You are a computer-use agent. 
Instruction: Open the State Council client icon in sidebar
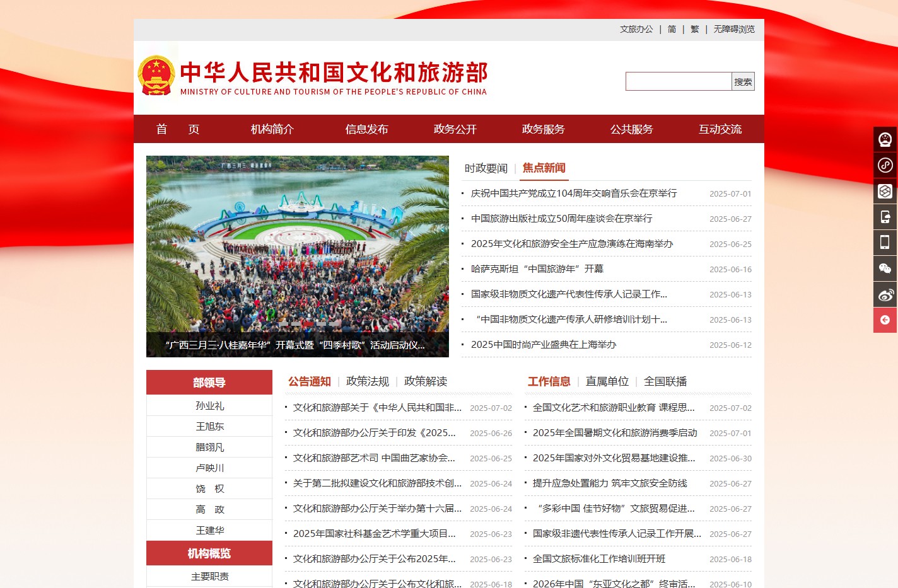click(885, 139)
